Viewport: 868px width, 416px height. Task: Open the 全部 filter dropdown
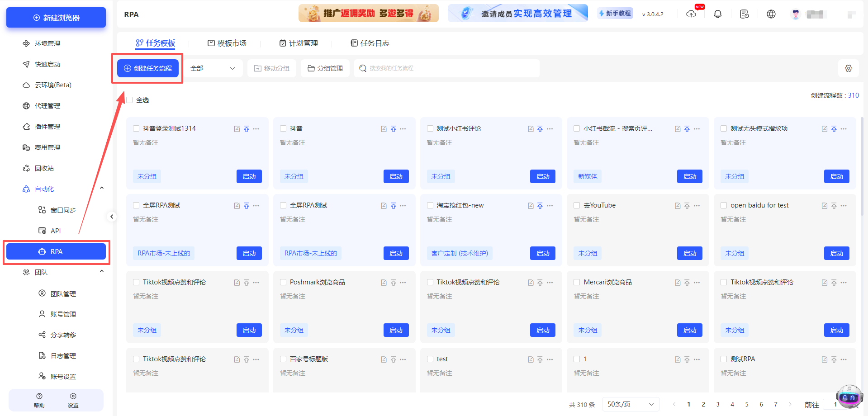point(213,68)
